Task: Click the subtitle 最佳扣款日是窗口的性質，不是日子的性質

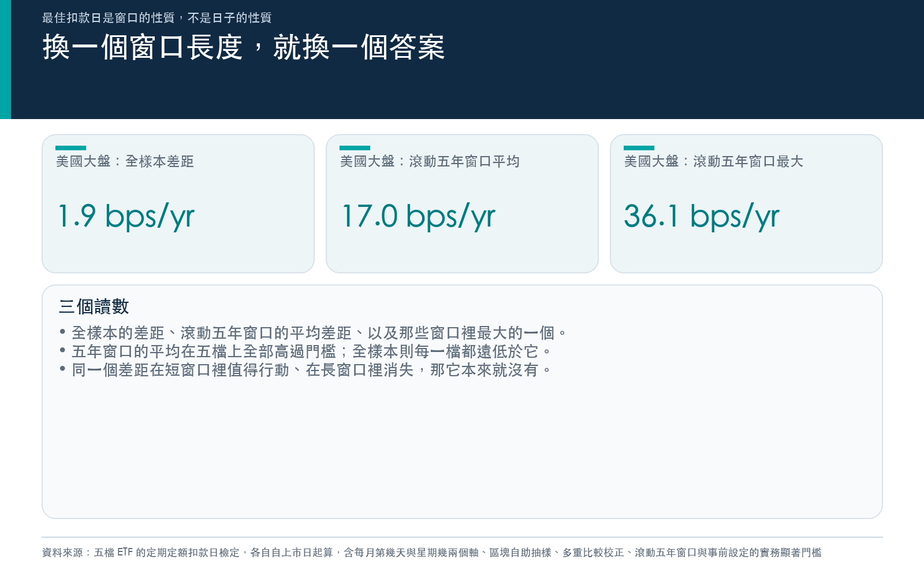Action: 157,18
